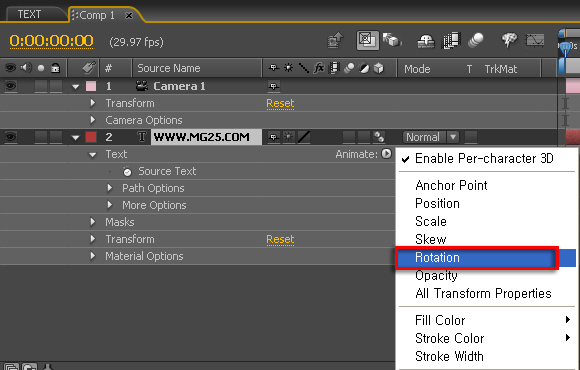Toggle lock box for WWW.MG25.COM layer
The image size is (580, 370).
tap(56, 137)
